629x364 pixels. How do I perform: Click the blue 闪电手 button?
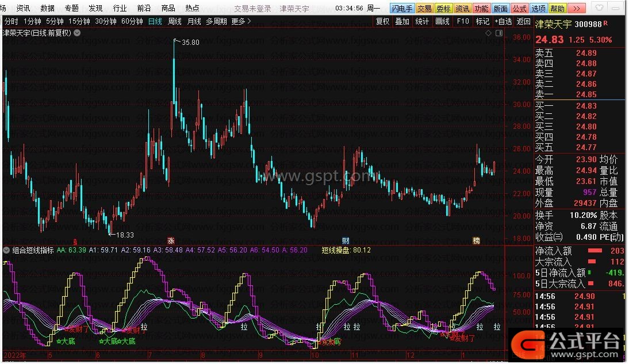[x=402, y=9]
